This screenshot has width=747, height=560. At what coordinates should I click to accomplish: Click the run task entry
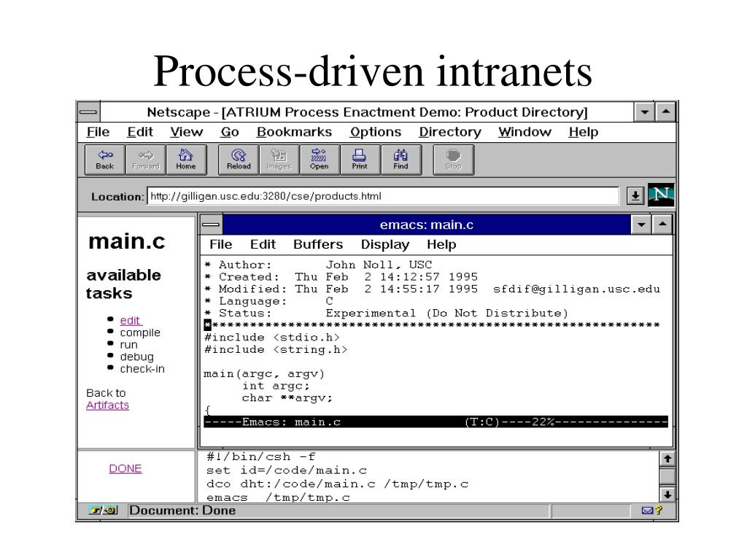128,345
